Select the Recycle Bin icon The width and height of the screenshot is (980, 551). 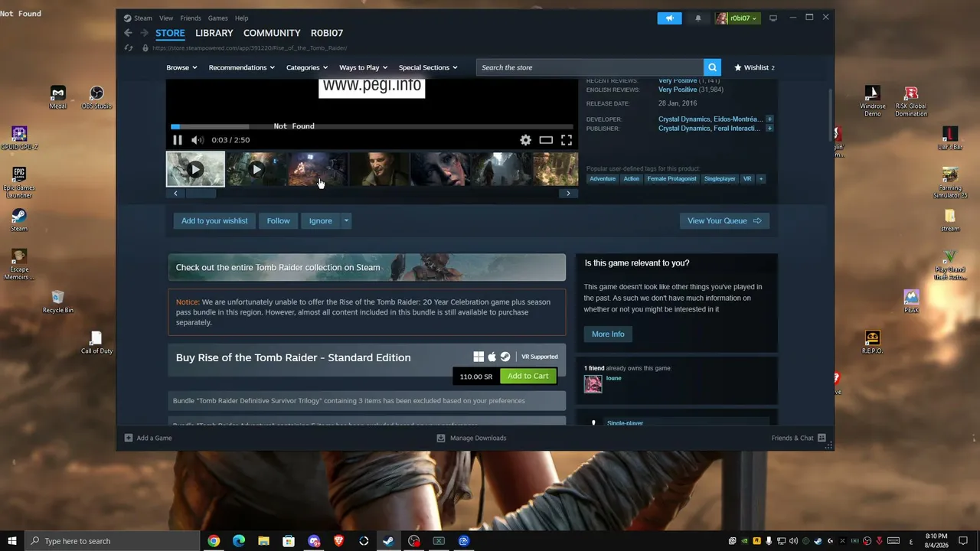click(x=58, y=302)
